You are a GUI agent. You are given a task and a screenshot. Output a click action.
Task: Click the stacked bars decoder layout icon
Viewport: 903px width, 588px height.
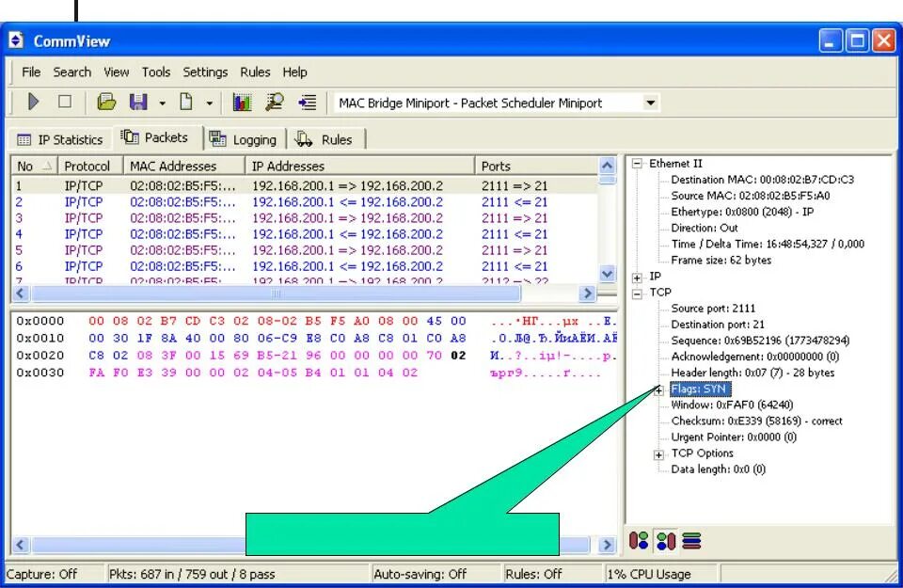click(x=691, y=541)
